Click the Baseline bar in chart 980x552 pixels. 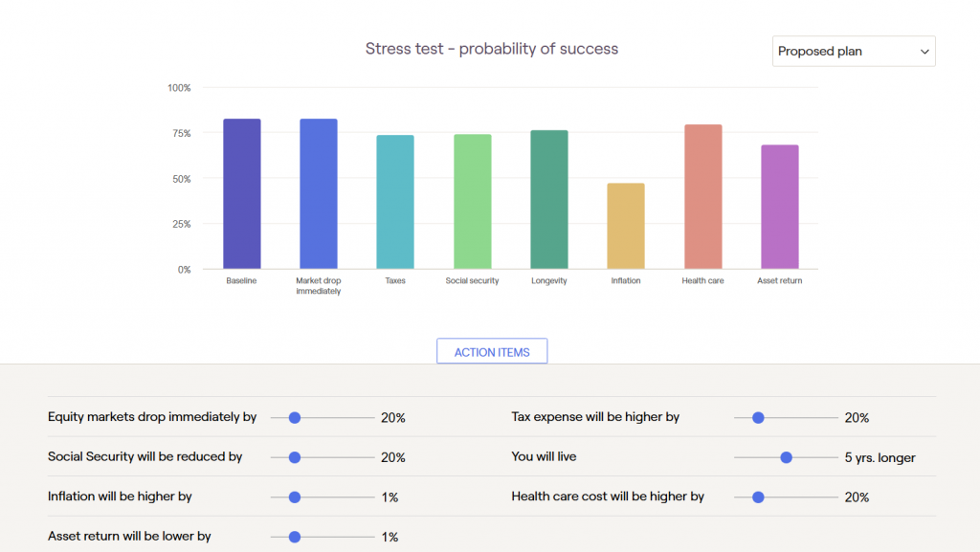[x=242, y=194]
